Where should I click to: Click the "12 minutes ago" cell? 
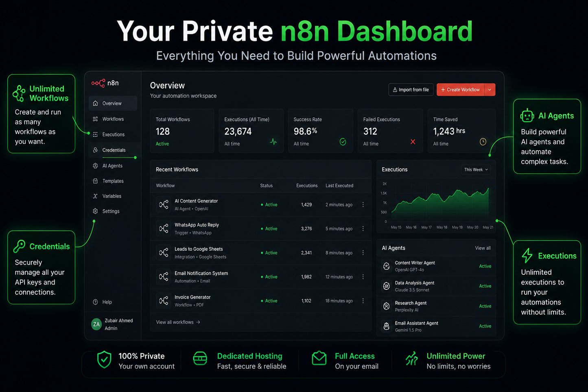point(339,277)
